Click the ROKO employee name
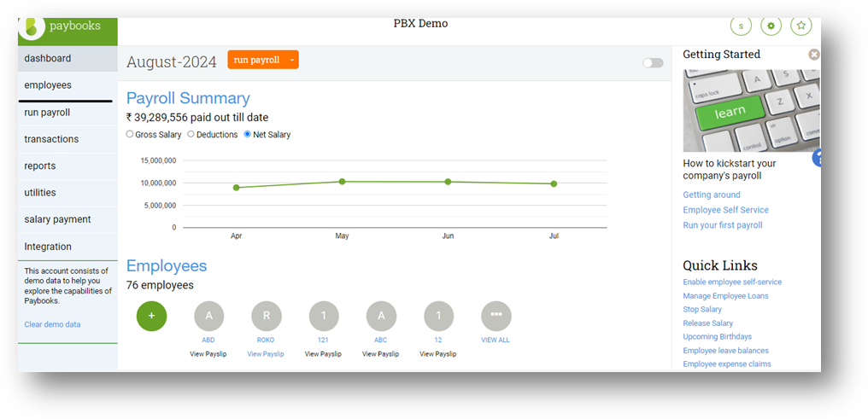 266,340
